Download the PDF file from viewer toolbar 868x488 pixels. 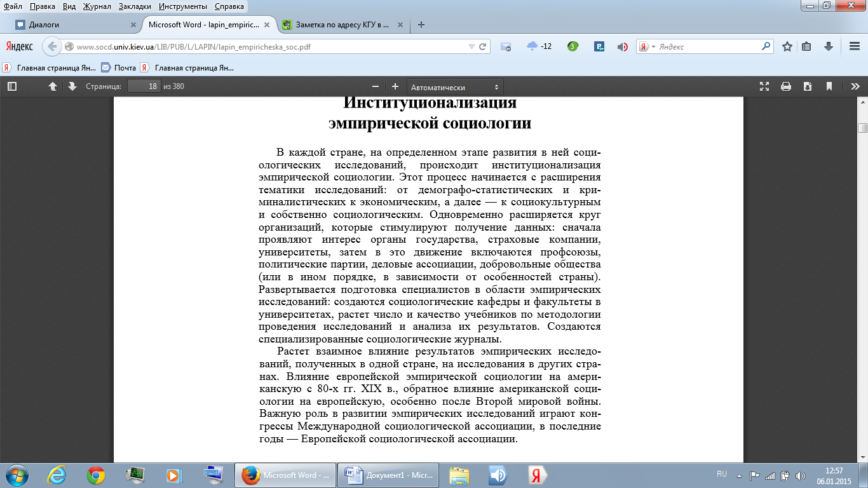pyautogui.click(x=808, y=86)
